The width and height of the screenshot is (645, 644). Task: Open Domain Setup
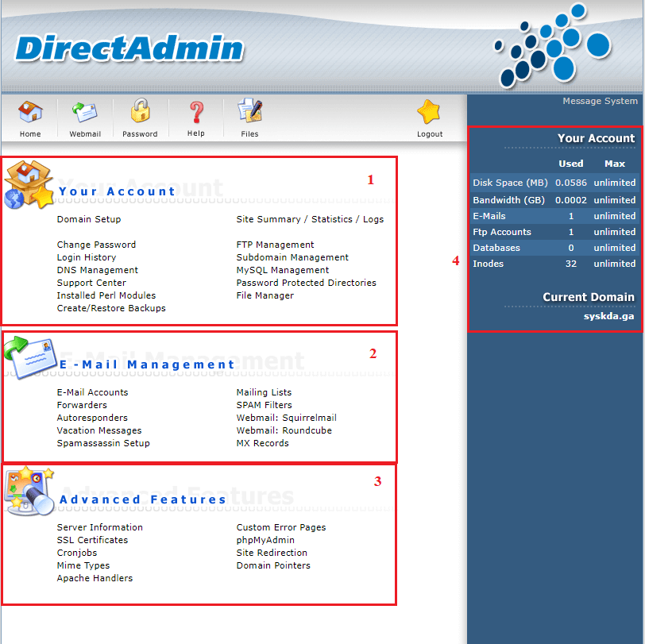click(89, 219)
